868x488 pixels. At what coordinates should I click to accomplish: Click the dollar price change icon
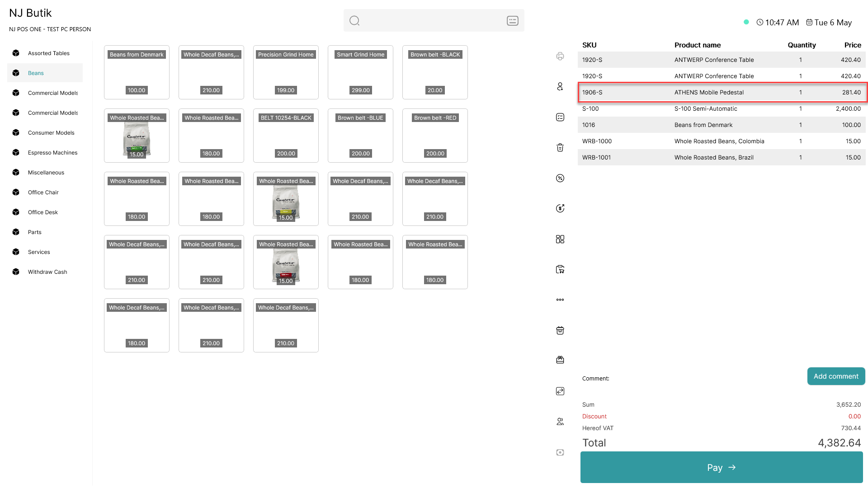[x=560, y=208]
